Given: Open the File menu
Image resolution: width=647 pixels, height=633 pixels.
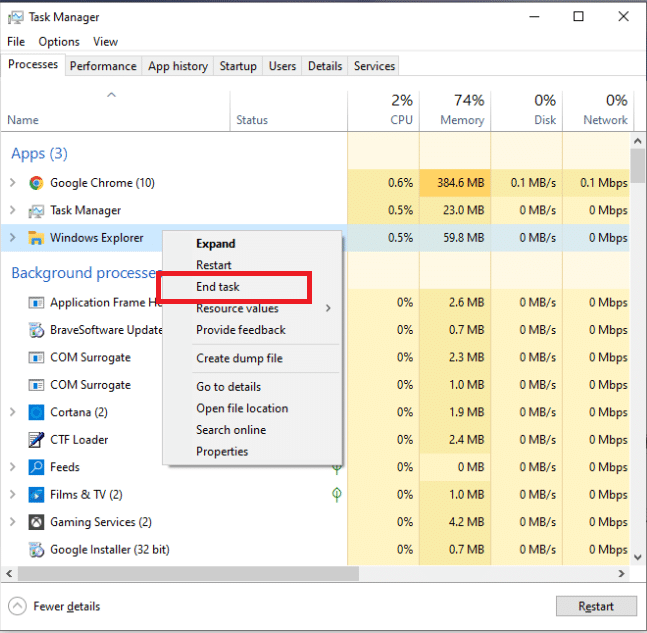Looking at the screenshot, I should (16, 42).
